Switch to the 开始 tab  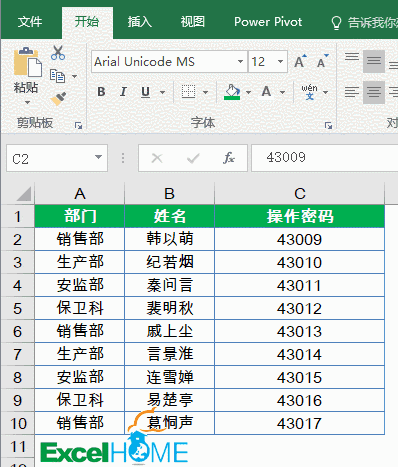click(87, 22)
